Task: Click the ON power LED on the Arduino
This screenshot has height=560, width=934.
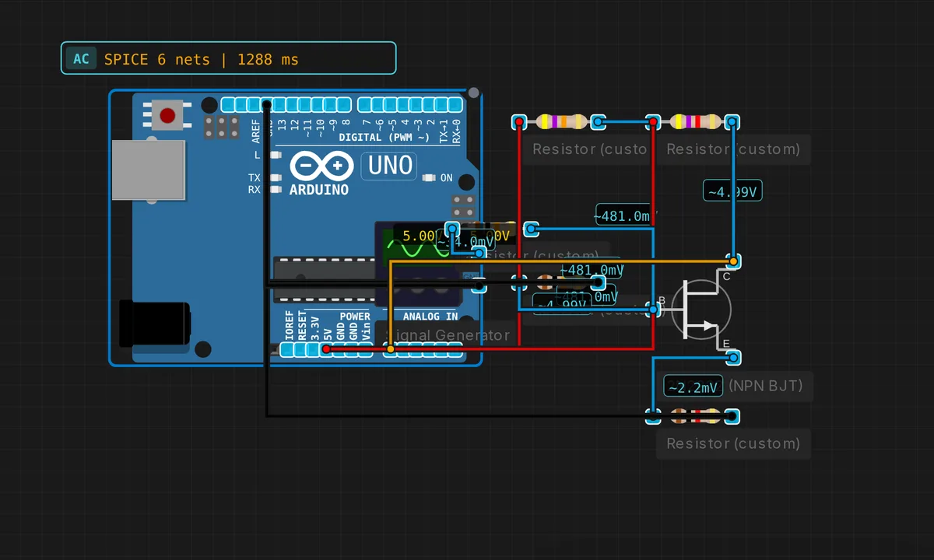Action: point(428,178)
